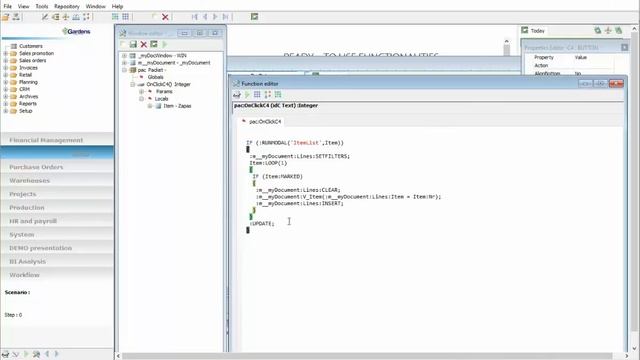Open the Tools menu
The width and height of the screenshot is (640, 360).
(42, 6)
